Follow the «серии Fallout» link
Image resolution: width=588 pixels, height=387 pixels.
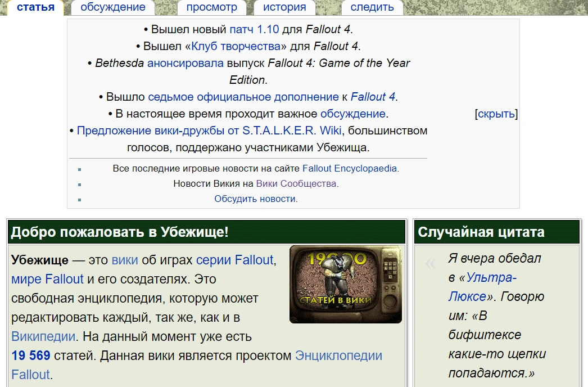point(235,260)
